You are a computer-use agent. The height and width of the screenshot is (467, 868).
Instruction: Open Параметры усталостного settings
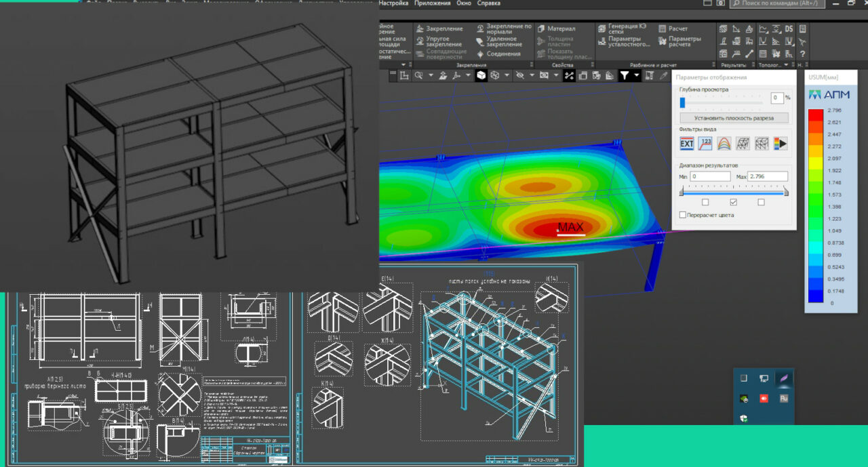click(623, 41)
